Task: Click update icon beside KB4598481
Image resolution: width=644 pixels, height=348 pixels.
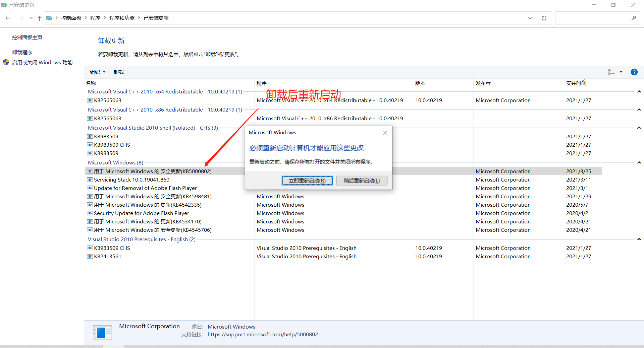Action: pyautogui.click(x=90, y=196)
